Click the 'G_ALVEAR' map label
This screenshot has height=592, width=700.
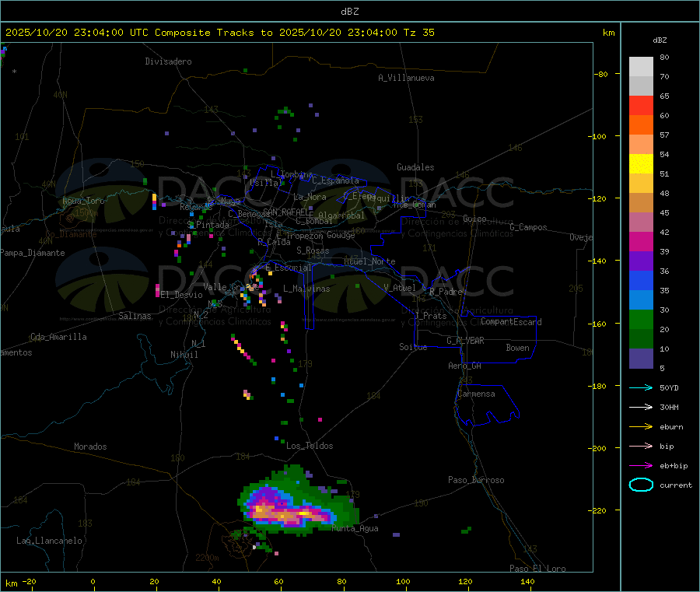[465, 341]
